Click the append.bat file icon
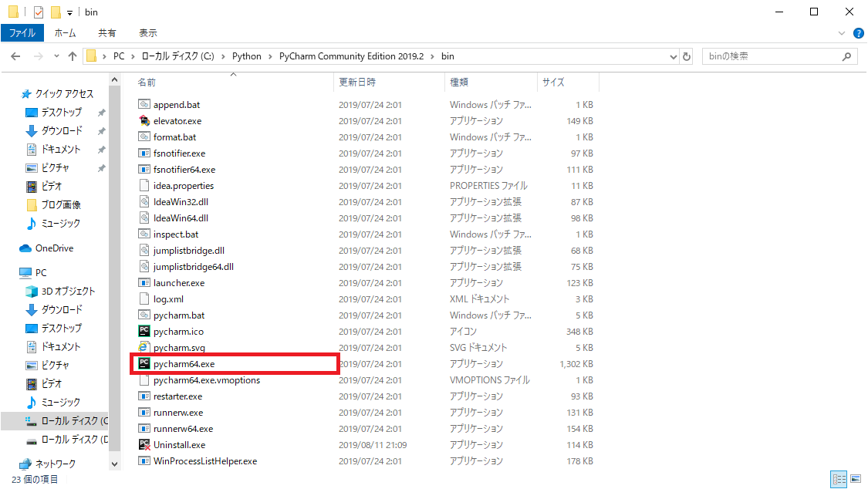Screen dimensions: 868x489 click(x=144, y=104)
